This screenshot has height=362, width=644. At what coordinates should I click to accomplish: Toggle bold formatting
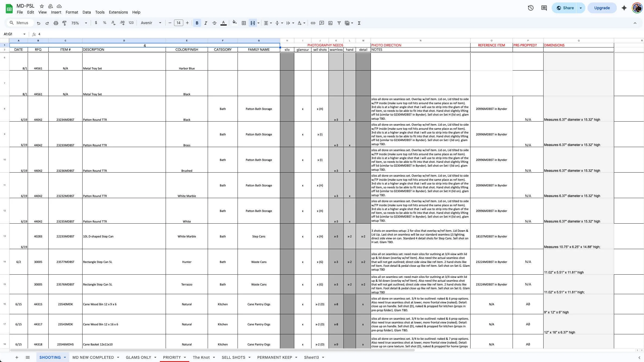tap(197, 23)
